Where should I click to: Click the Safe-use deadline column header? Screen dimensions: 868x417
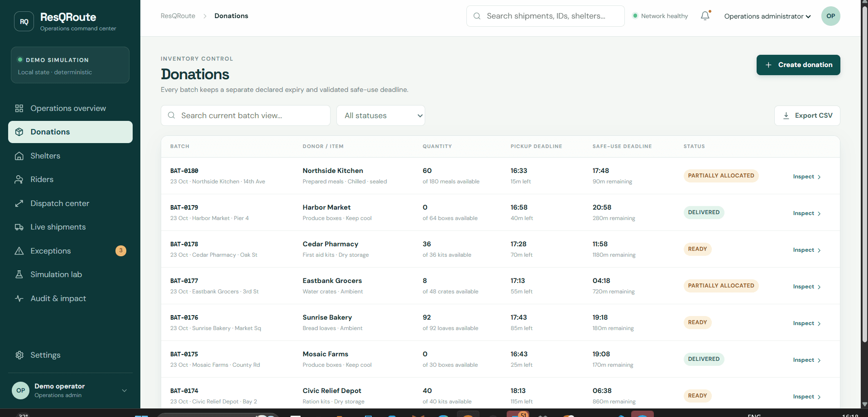(x=622, y=146)
